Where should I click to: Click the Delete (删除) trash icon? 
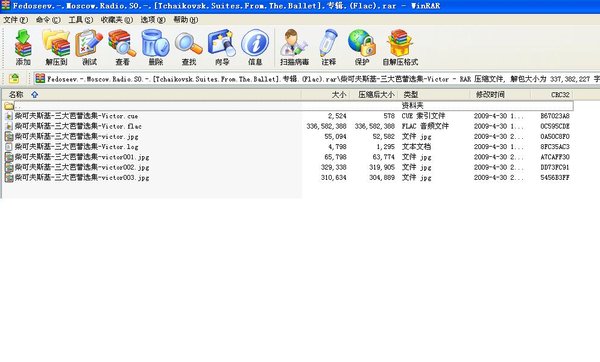[155, 47]
